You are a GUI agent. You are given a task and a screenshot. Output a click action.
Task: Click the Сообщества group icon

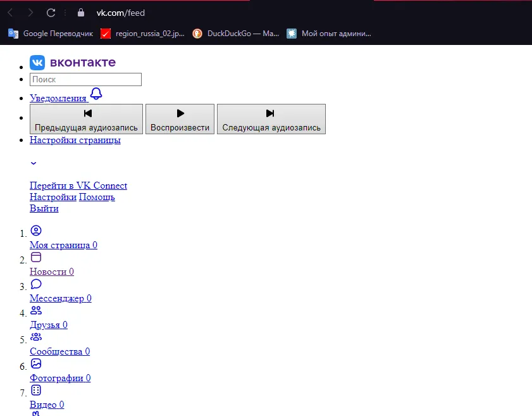[36, 336]
